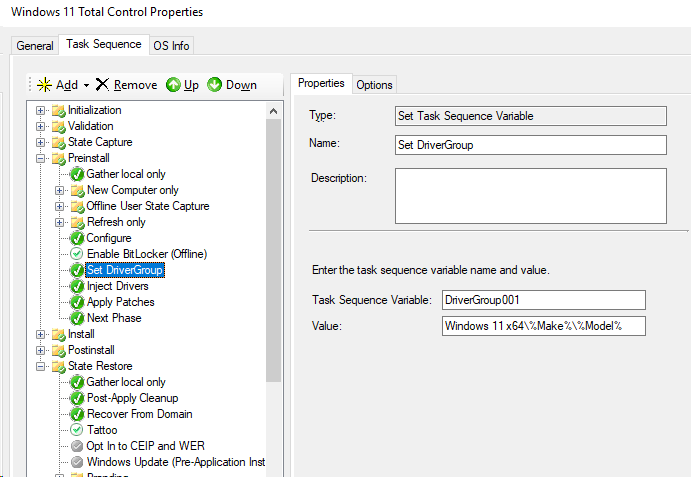Switch to the Options tab
This screenshot has height=477, width=691.
click(374, 85)
